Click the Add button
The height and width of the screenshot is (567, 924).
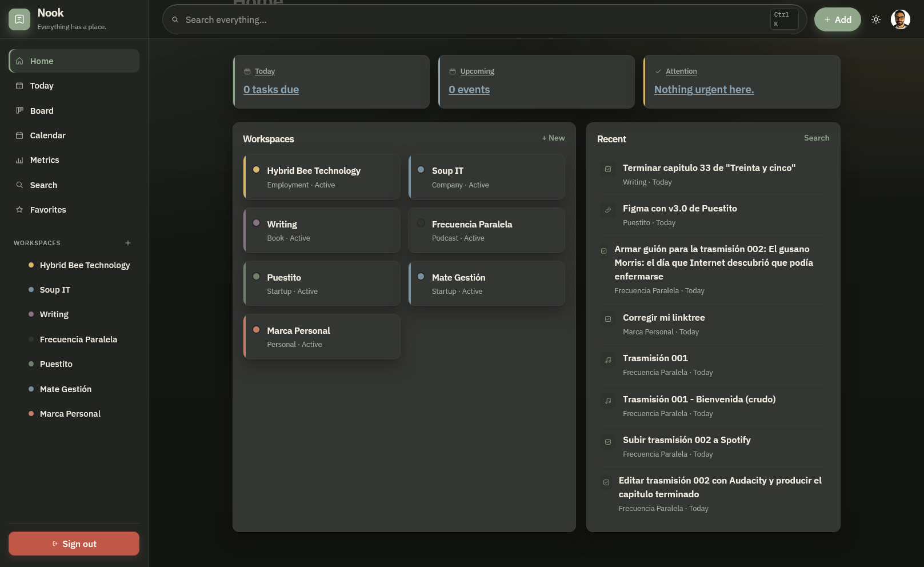(837, 19)
